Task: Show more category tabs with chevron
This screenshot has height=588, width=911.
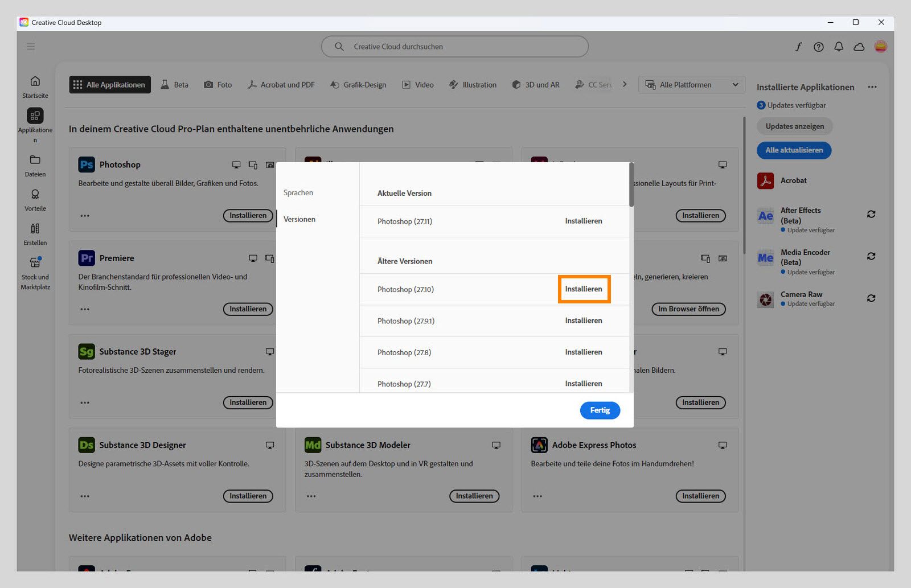Action: (625, 84)
